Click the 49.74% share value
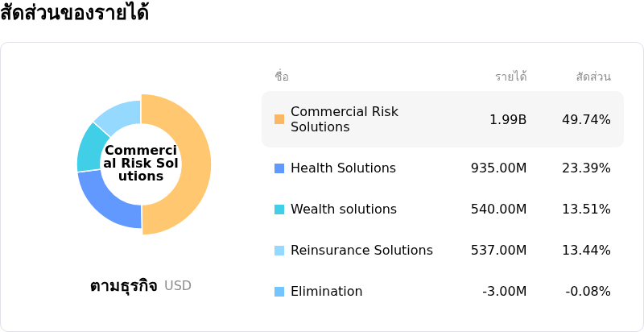Image resolution: width=644 pixels, height=332 pixels. [586, 119]
